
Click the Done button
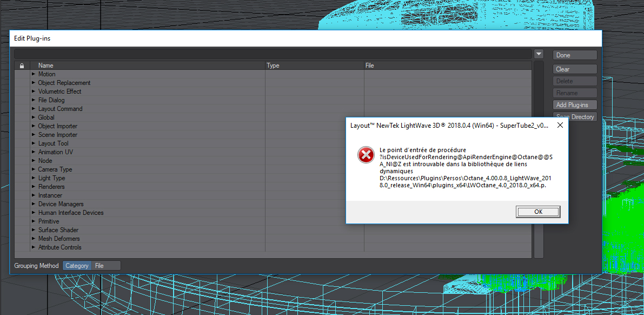pyautogui.click(x=575, y=55)
